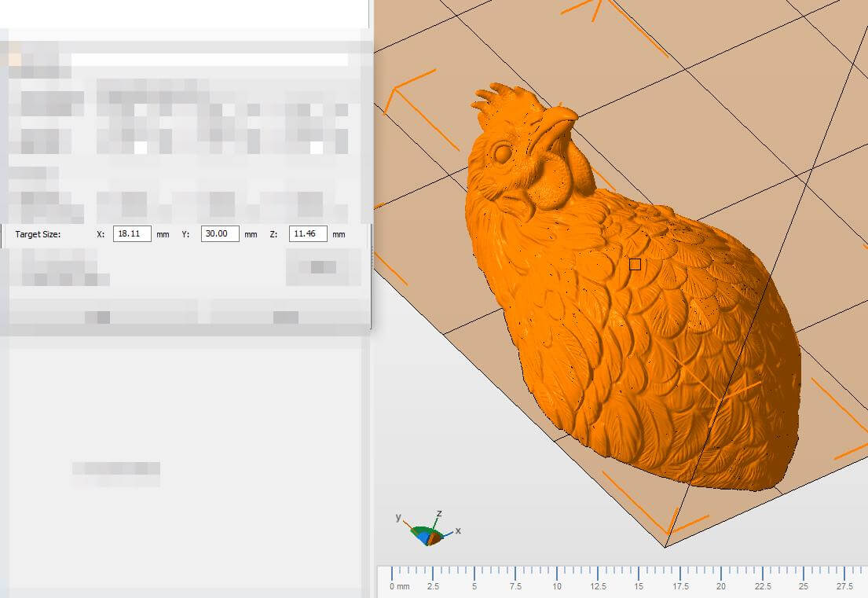Click the X target size field showing 18.11
Viewport: 868px width, 598px height.
[132, 234]
